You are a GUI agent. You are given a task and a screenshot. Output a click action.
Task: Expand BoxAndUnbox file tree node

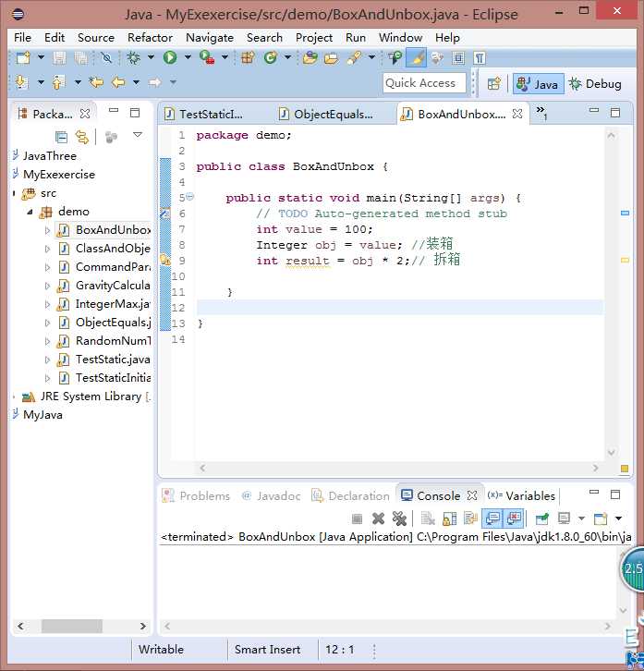point(47,230)
